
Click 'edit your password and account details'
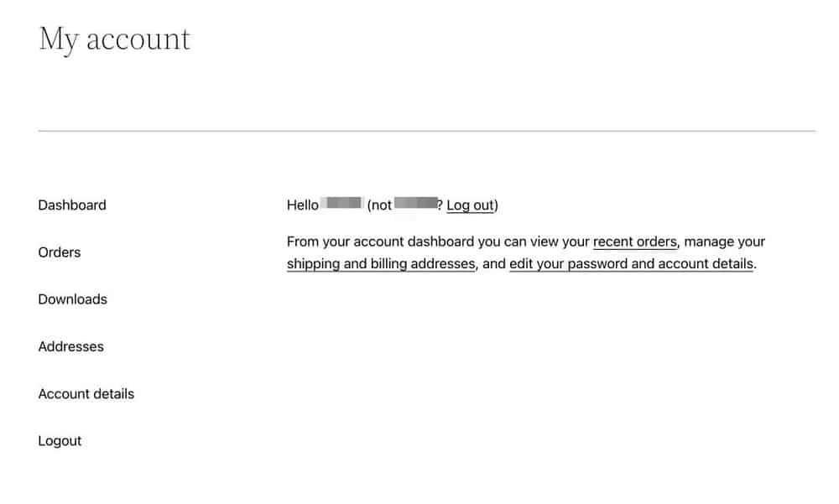pos(632,264)
